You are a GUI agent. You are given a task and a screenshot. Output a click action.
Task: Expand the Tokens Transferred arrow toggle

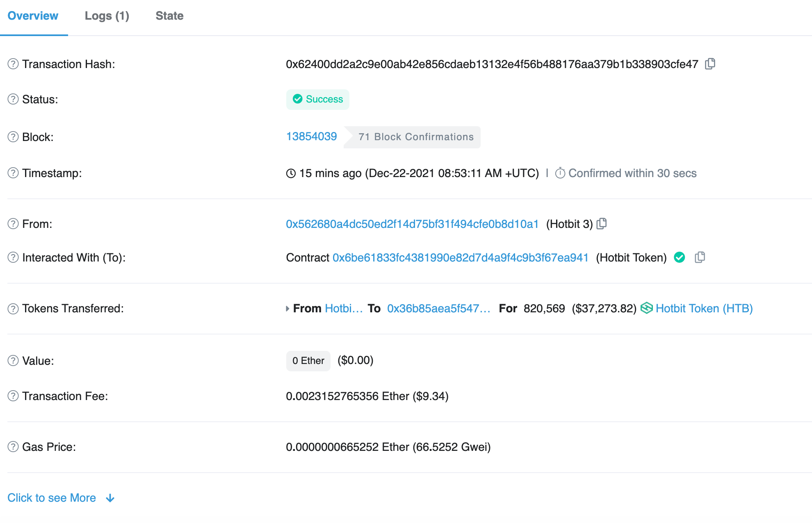point(287,309)
